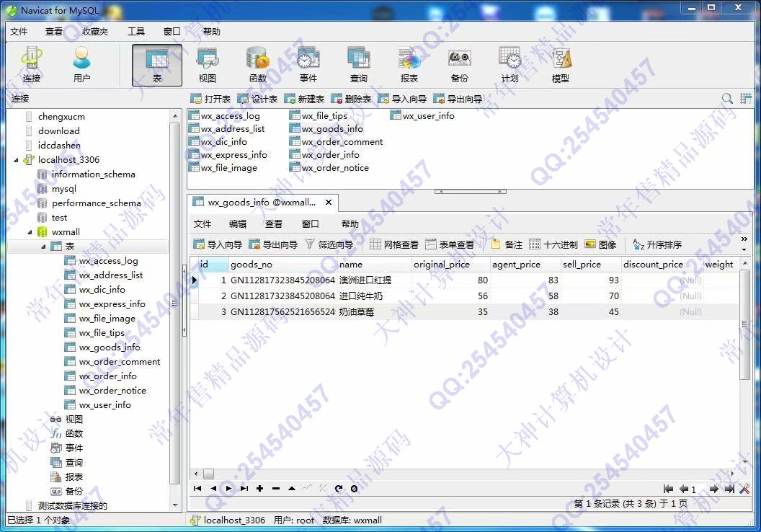The height and width of the screenshot is (532, 761).
Task: Open the grid layout icon at top right
Action: click(x=745, y=99)
